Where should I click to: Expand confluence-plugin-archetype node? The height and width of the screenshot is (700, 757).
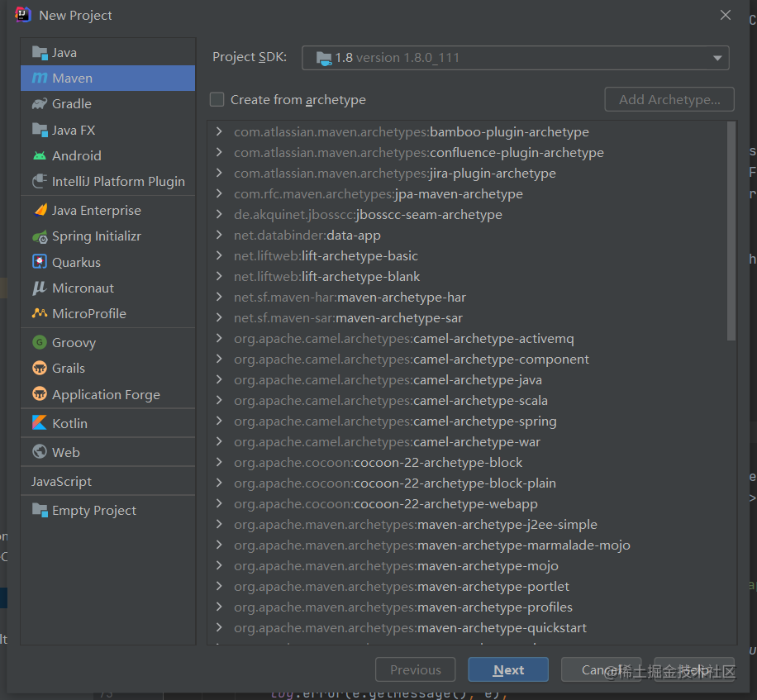pyautogui.click(x=219, y=152)
